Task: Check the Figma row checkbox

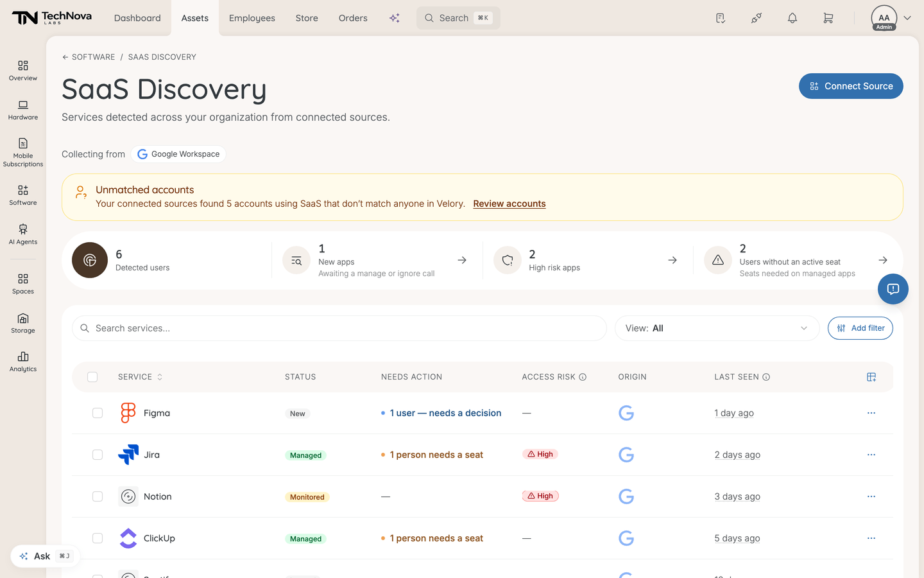Action: [x=98, y=413]
